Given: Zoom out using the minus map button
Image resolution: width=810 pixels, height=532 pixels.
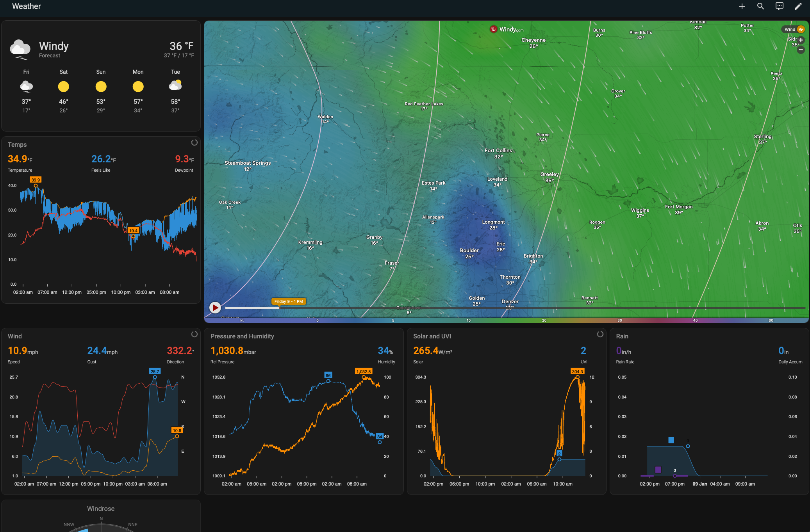Looking at the screenshot, I should [x=801, y=50].
